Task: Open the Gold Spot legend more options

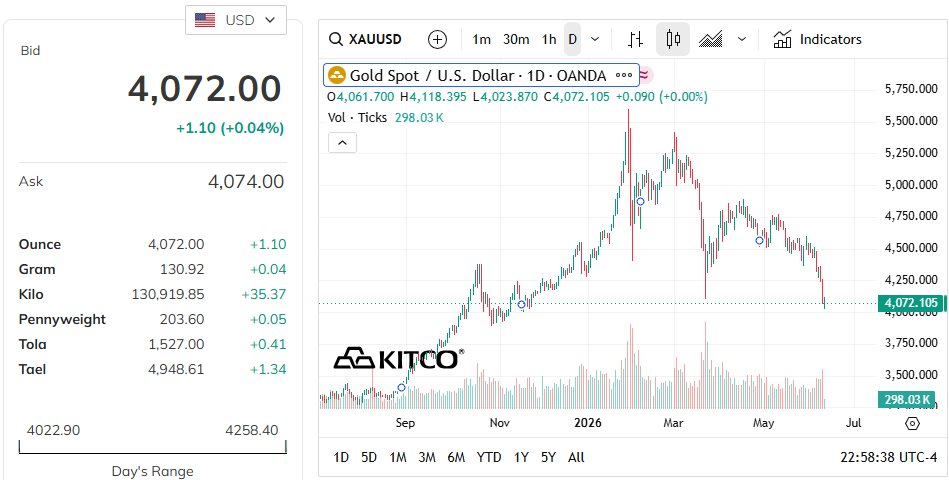Action: (623, 76)
